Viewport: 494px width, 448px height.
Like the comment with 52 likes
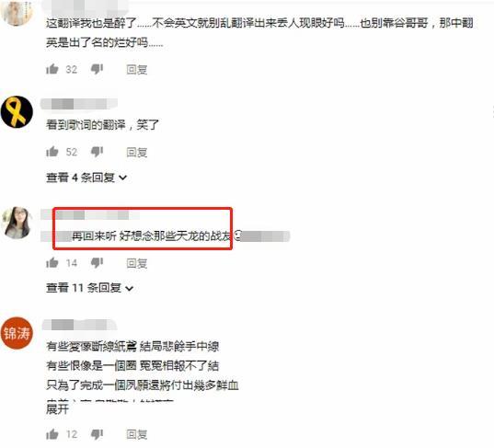52,152
